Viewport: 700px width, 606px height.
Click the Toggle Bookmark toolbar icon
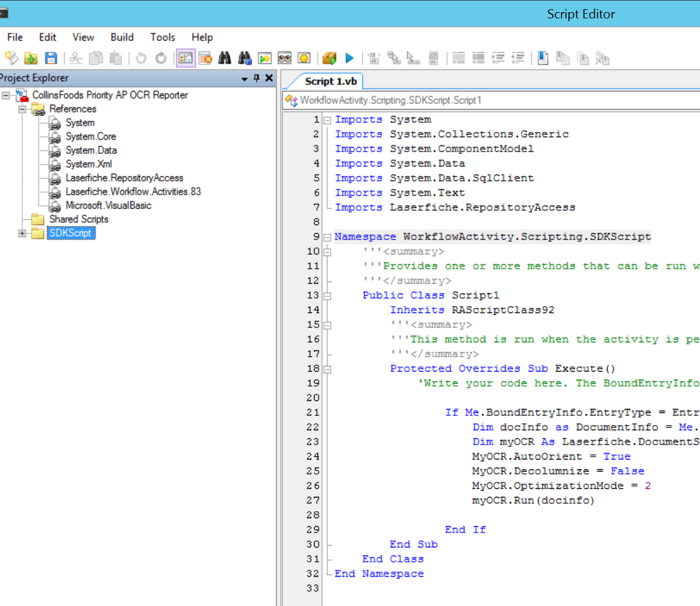[543, 58]
